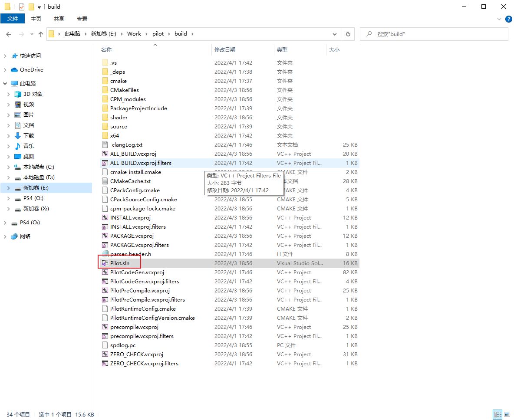Image resolution: width=514 pixels, height=420 pixels.
Task: Expand 网络 tree node
Action: [5, 236]
